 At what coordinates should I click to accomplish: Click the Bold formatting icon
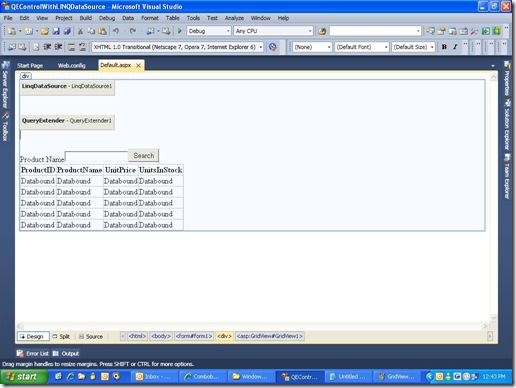444,47
